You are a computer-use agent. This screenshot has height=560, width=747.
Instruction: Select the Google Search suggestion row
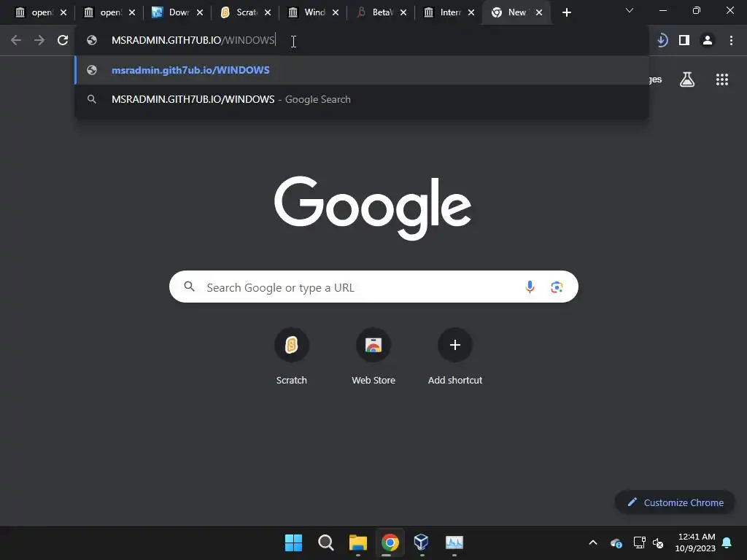tap(362, 99)
